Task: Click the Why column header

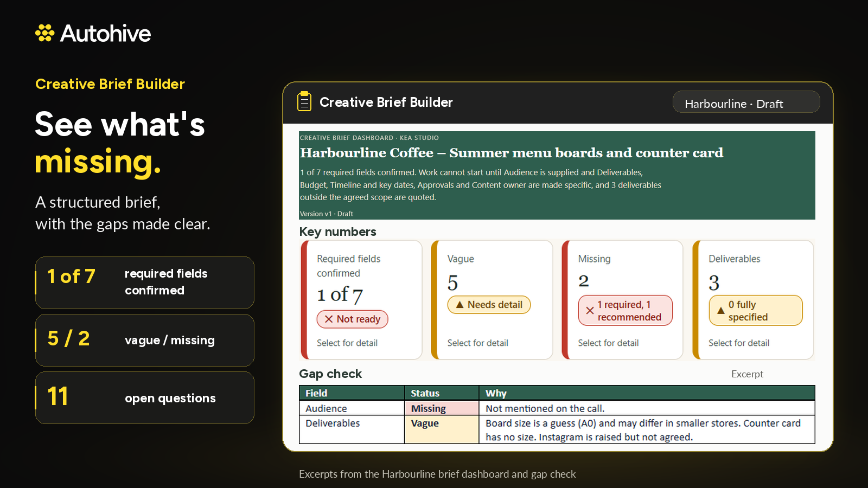Action: (647, 393)
